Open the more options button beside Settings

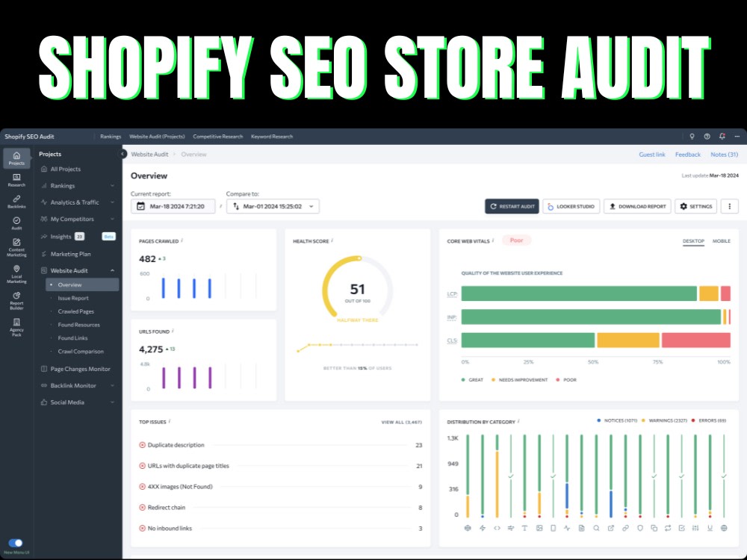click(729, 206)
